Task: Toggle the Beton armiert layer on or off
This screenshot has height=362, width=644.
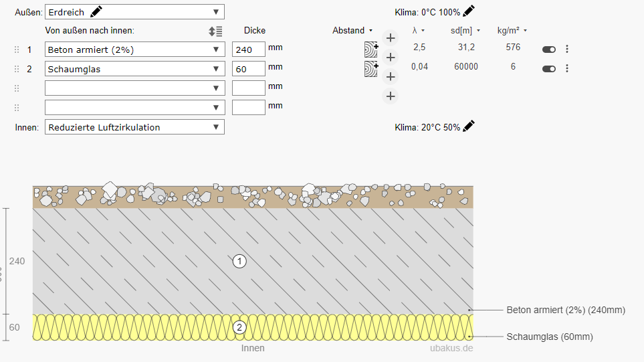Action: pos(549,49)
